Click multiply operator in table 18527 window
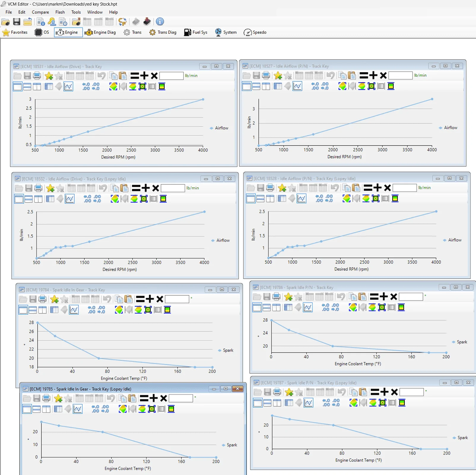 [x=383, y=75]
